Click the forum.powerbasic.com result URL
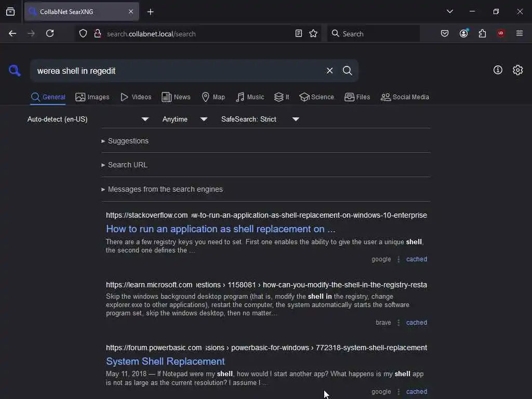This screenshot has width=532, height=399. click(267, 348)
